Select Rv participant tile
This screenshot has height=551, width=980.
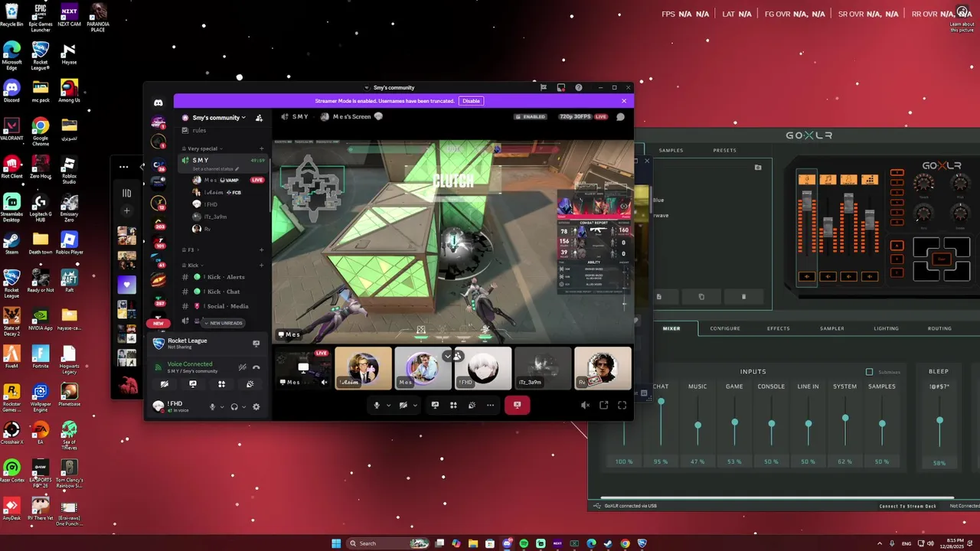(603, 368)
